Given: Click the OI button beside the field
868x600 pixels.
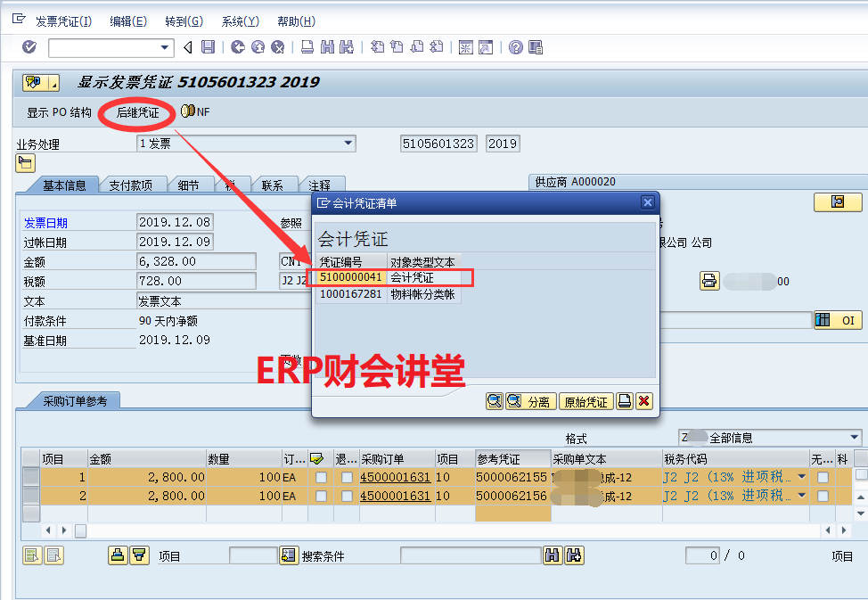Looking at the screenshot, I should 837,320.
